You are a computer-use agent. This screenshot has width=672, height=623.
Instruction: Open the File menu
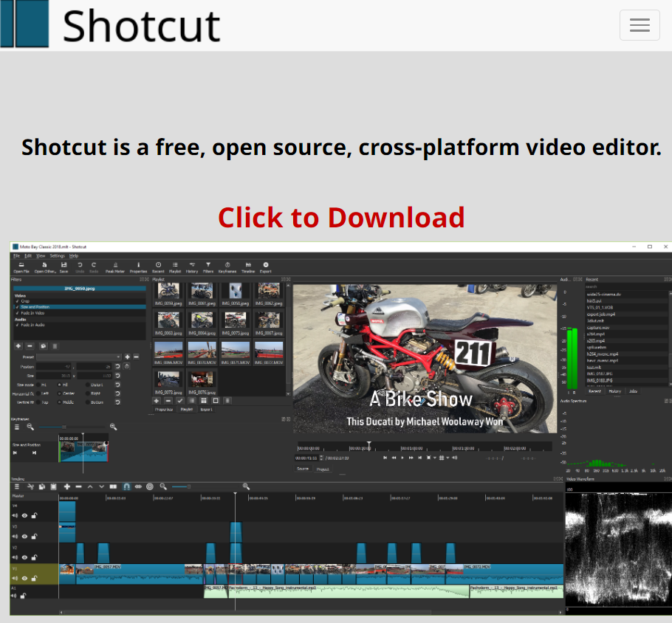click(x=16, y=256)
